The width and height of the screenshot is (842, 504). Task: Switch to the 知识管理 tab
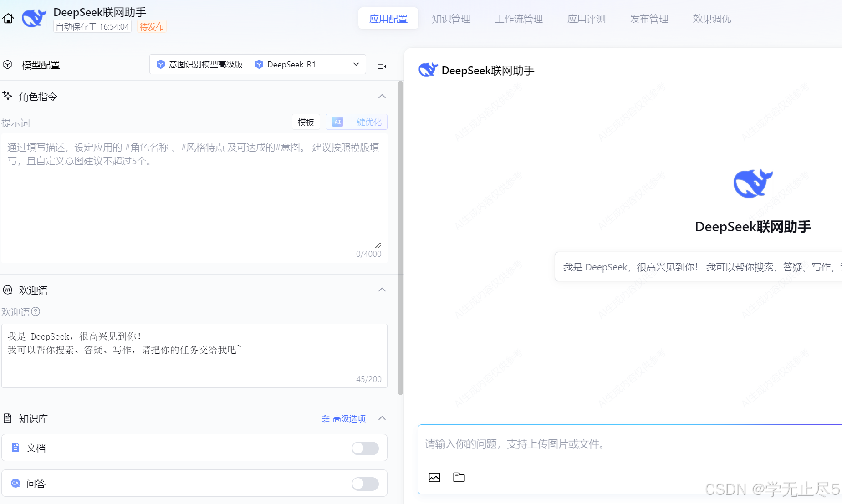click(451, 19)
